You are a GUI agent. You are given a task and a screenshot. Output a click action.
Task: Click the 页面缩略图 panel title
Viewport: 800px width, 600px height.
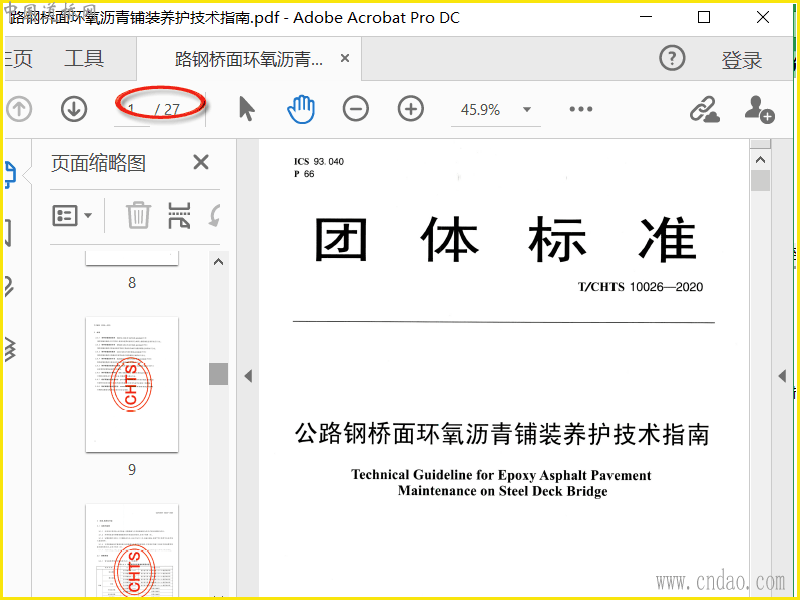98,163
